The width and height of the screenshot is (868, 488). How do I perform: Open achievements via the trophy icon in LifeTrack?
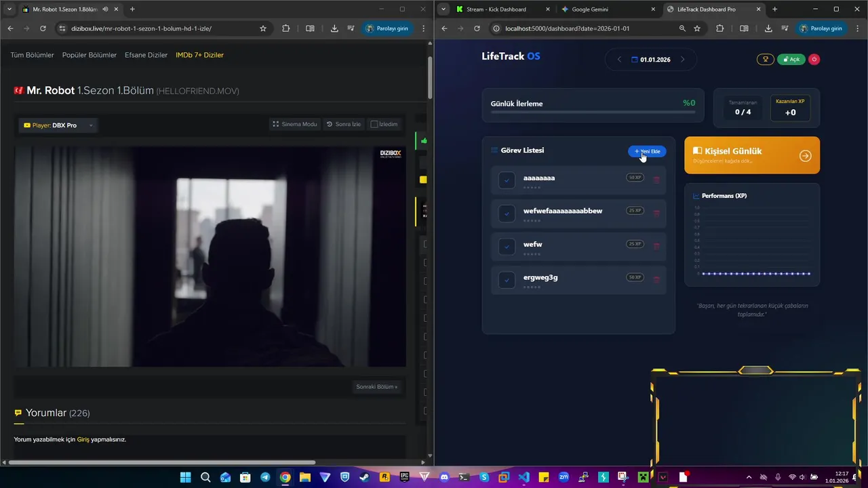click(x=766, y=59)
